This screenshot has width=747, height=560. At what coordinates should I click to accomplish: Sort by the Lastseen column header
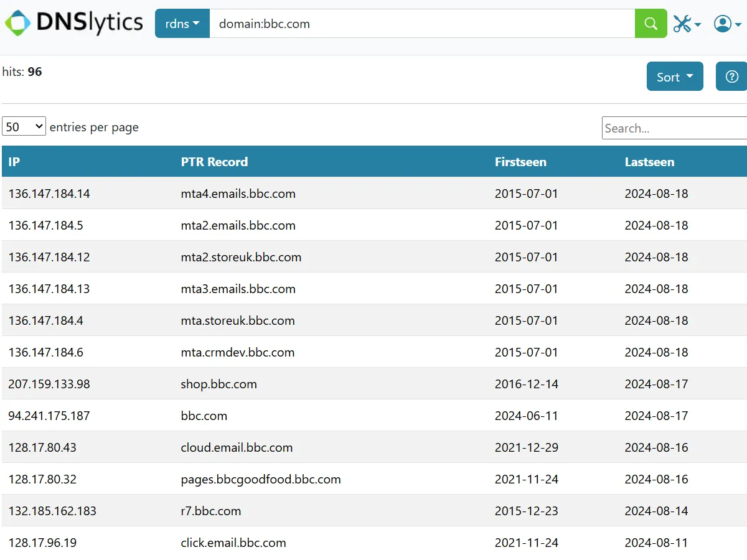pos(649,162)
